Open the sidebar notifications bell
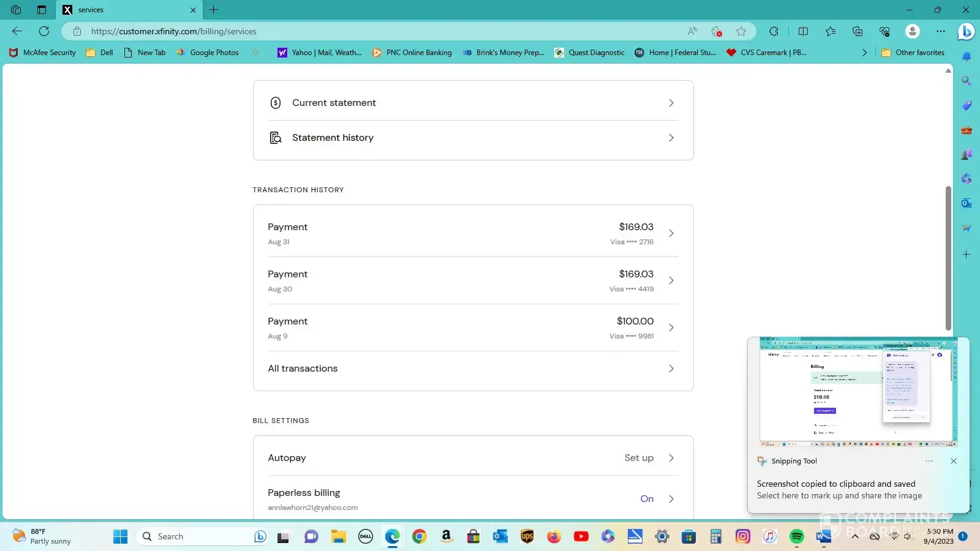Viewport: 980px width, 551px height. [967, 57]
